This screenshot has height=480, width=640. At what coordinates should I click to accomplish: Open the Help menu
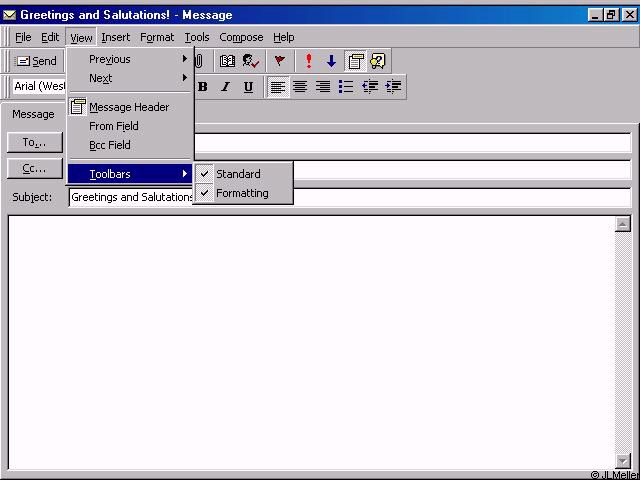284,38
